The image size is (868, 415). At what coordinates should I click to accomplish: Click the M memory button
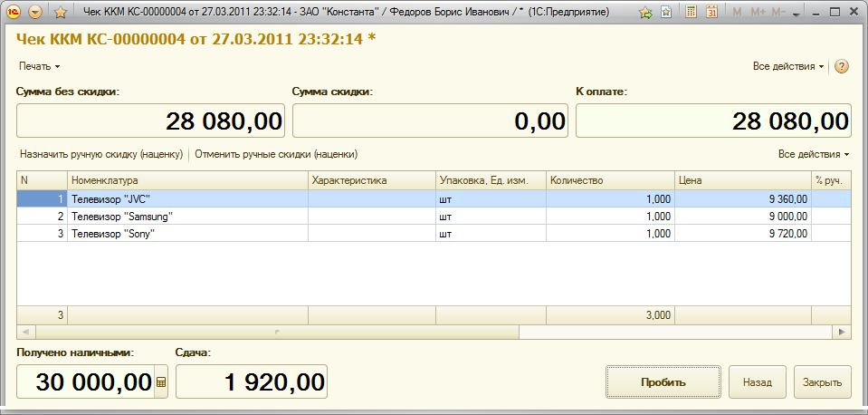tap(737, 12)
